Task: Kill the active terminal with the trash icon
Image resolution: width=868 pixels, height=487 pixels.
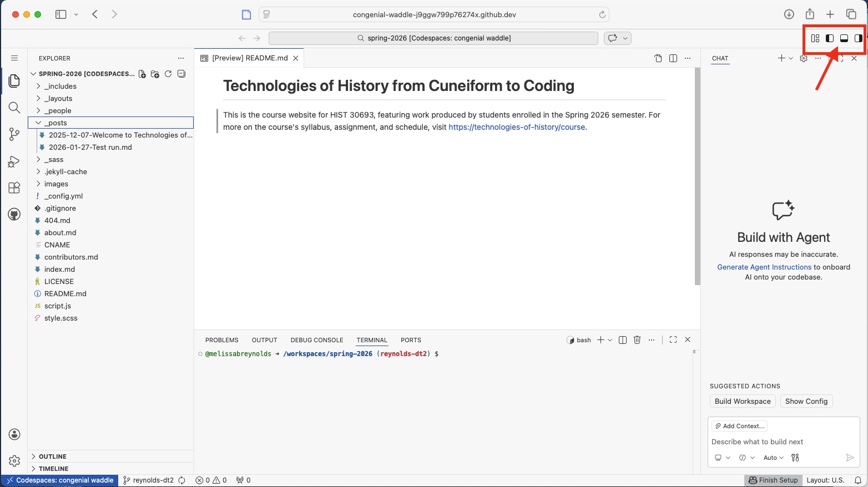Action: coord(637,339)
